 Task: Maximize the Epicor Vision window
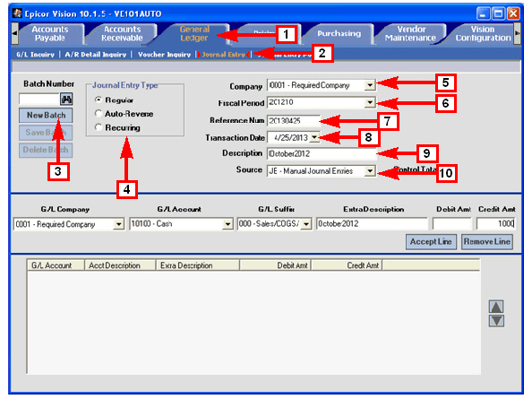[498, 13]
